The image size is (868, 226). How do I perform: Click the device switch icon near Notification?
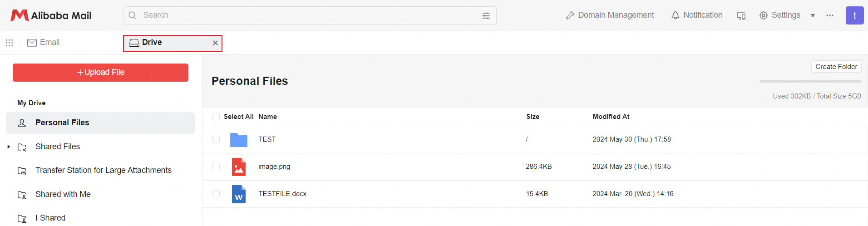[741, 15]
